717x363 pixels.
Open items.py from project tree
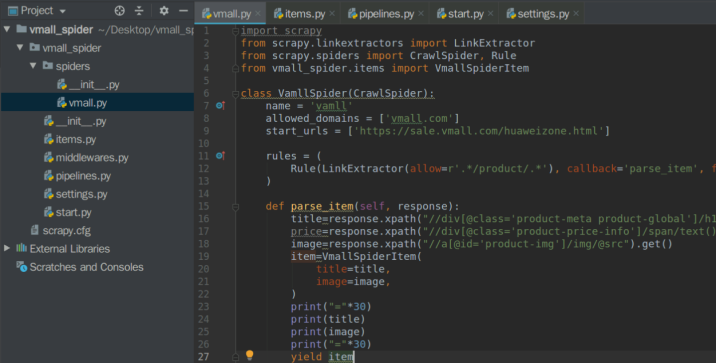70,139
